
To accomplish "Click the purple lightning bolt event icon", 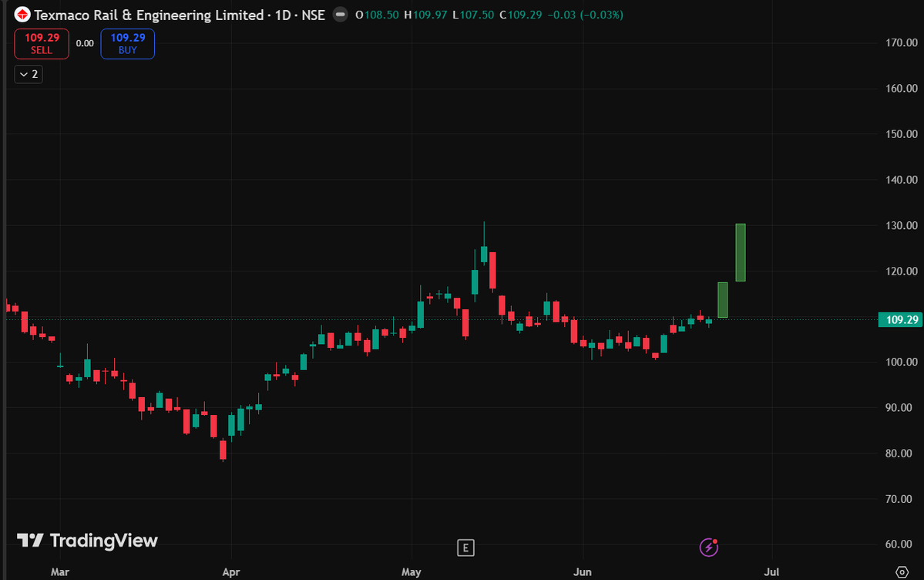I will click(x=708, y=548).
